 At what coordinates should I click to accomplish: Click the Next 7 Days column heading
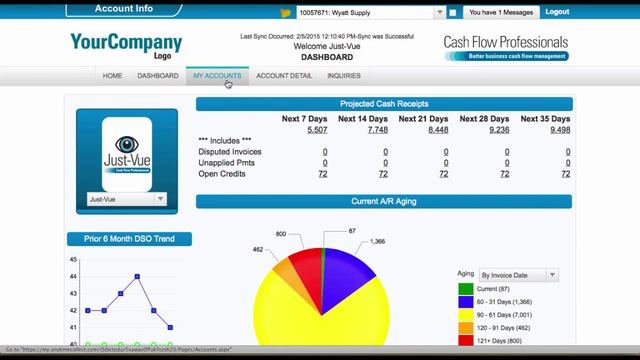304,119
